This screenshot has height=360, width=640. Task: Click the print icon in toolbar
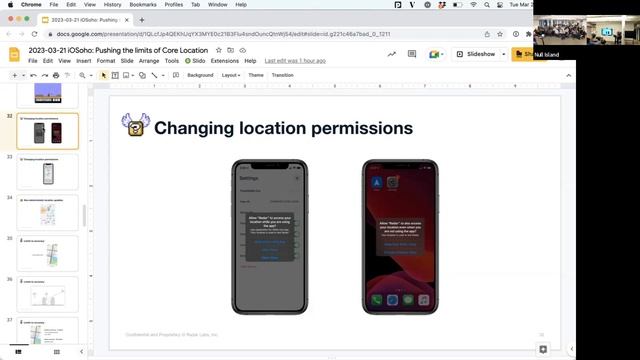click(56, 75)
